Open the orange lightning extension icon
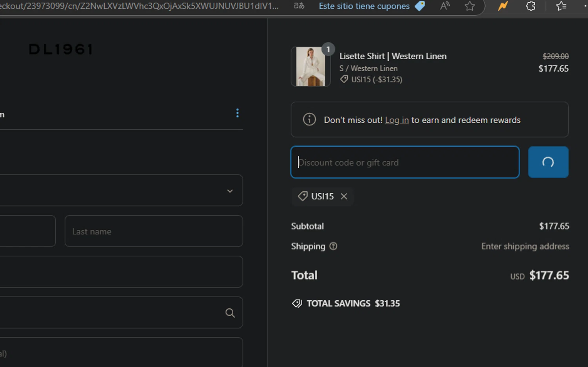Image resolution: width=588 pixels, height=367 pixels. click(503, 6)
